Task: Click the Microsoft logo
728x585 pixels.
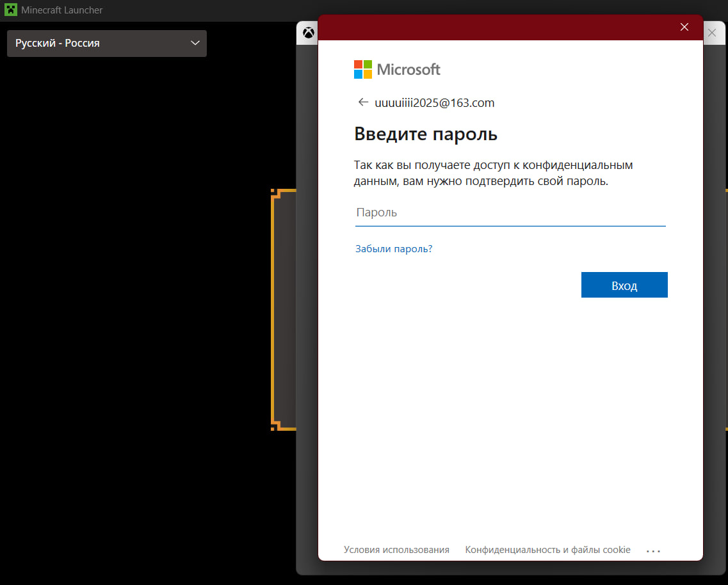Action: coord(397,69)
